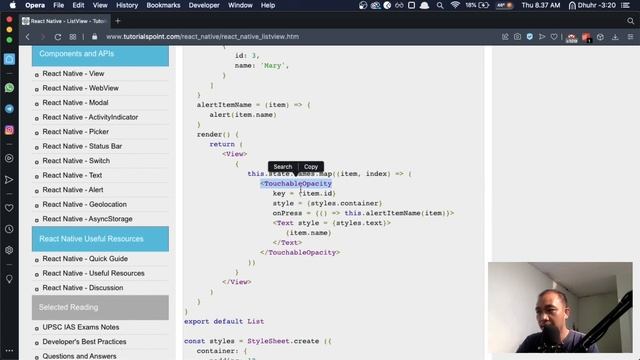Viewport: 640px width, 360px height.
Task: Open the Developer menu
Action: pos(204,5)
